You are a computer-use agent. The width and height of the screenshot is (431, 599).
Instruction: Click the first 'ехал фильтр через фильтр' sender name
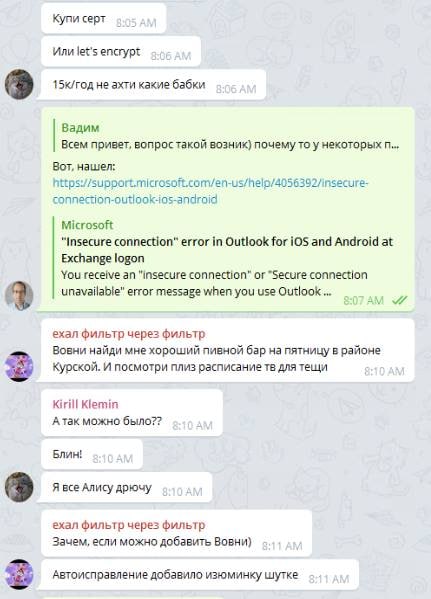pyautogui.click(x=129, y=334)
